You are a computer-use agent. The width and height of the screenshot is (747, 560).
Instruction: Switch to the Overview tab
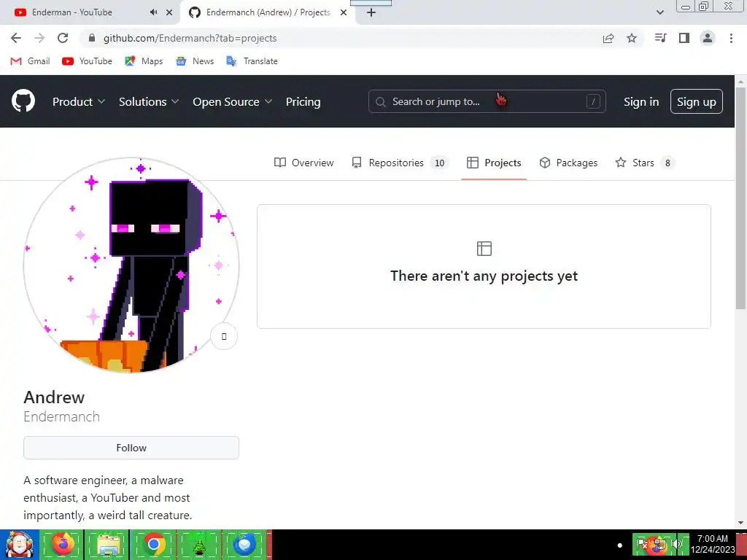click(x=304, y=163)
